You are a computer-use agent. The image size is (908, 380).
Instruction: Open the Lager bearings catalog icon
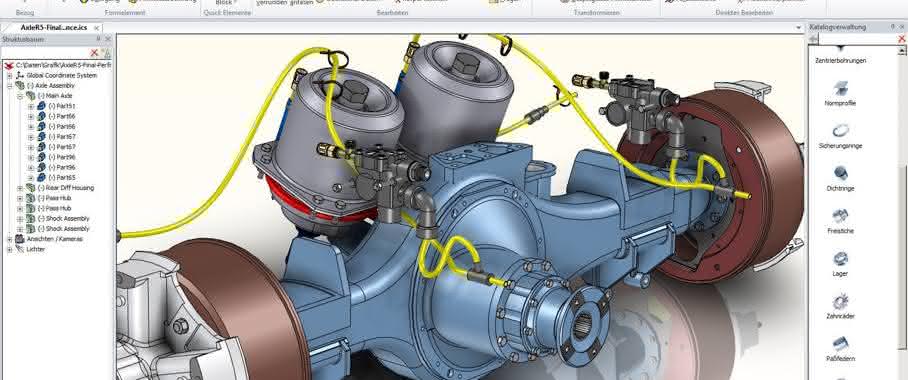pyautogui.click(x=840, y=258)
